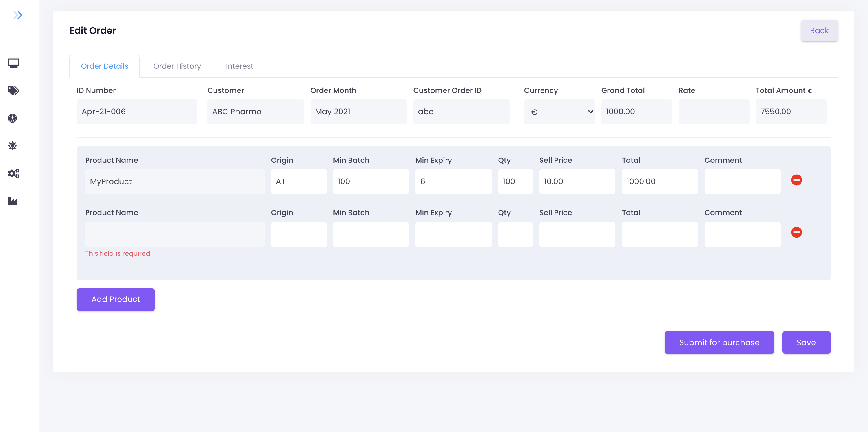This screenshot has height=432, width=868.
Task: Click the price tags sidebar icon
Action: [x=14, y=91]
